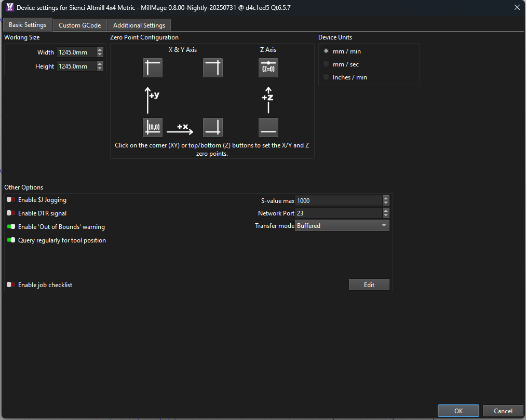Select mm / sec device units
This screenshot has height=420, width=526.
point(327,64)
